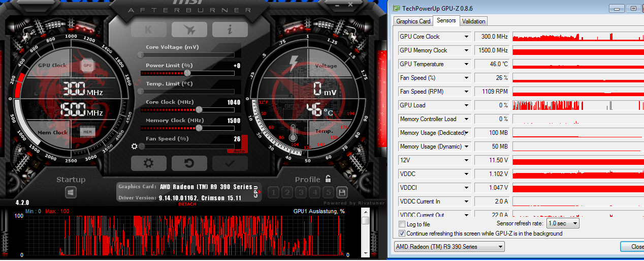Click the 46.0 °C temperature value
Viewport: 644px width, 261px height.
[492, 64]
